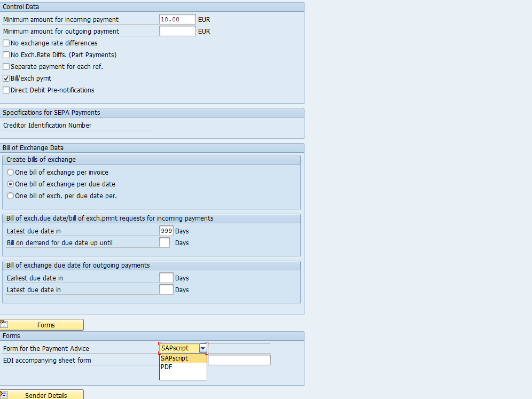Edit minimum amount for incoming payment field
Viewport: 532px width, 399px height.
pos(177,19)
